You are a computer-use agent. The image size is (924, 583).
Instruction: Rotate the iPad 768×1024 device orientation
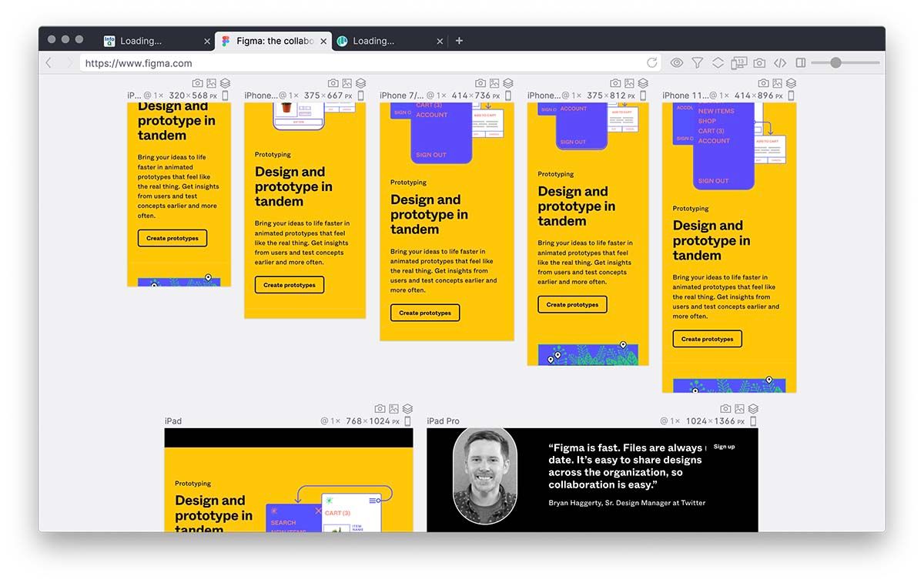point(408,421)
